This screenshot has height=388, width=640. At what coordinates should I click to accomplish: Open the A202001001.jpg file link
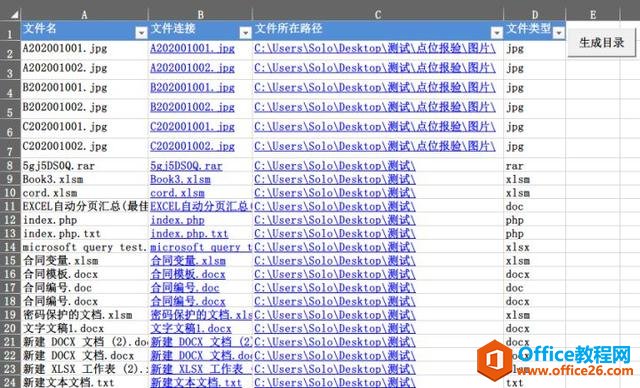coord(192,49)
